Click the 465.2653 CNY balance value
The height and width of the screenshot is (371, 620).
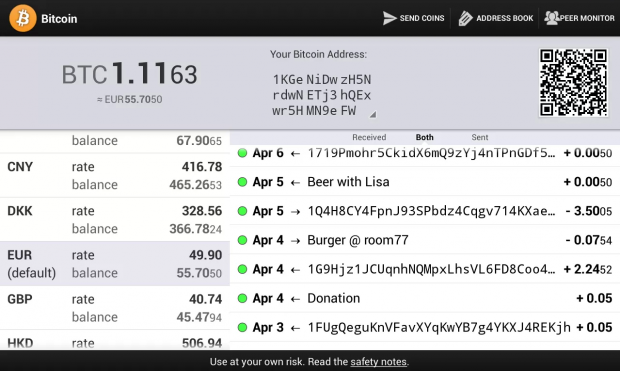[x=195, y=185]
